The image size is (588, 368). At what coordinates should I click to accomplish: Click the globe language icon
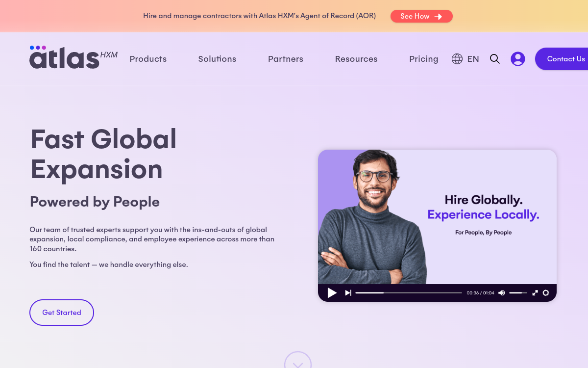457,59
